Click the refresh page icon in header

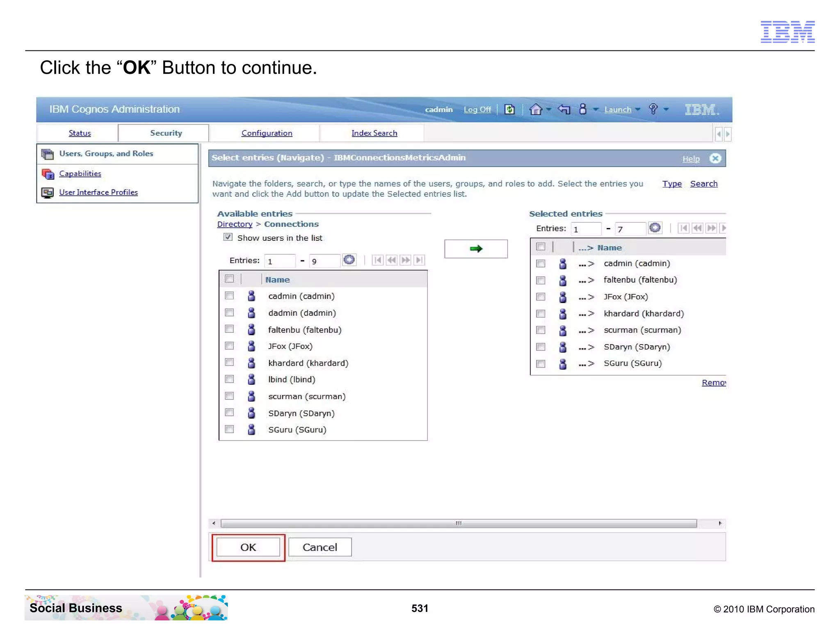coord(509,109)
